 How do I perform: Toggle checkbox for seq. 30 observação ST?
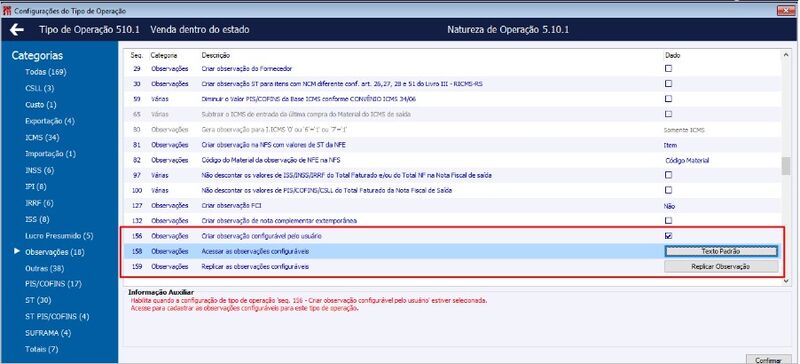point(668,84)
